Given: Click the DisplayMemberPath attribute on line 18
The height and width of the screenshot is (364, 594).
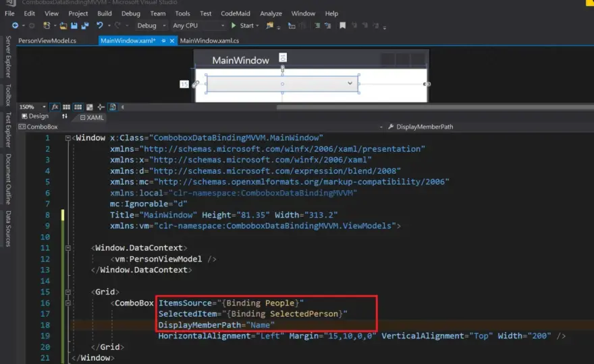Looking at the screenshot, I should click(x=200, y=325).
